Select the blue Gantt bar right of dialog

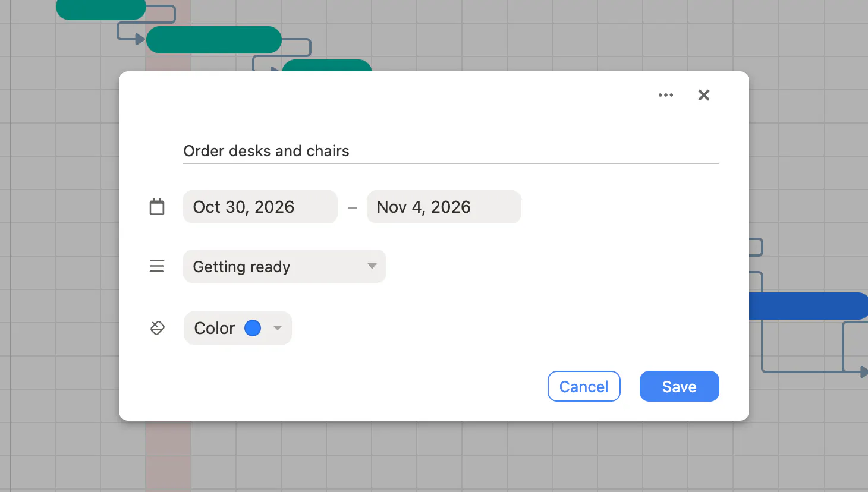[x=809, y=306]
